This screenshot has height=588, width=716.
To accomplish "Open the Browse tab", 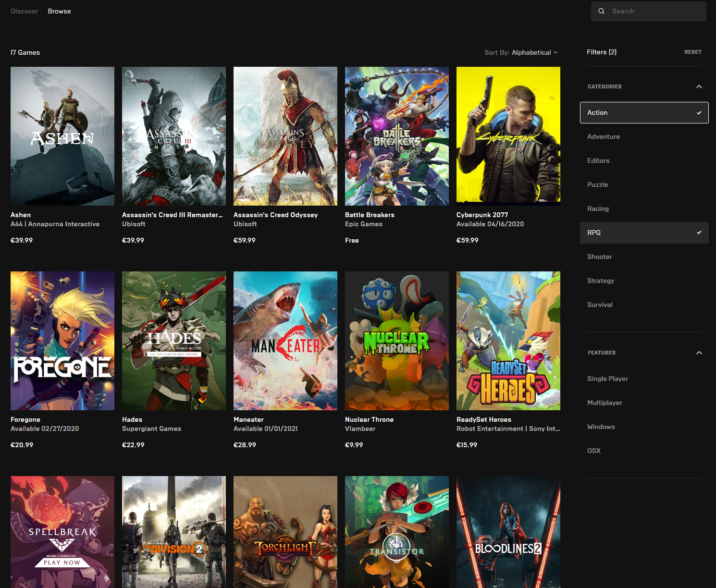I will click(x=59, y=11).
